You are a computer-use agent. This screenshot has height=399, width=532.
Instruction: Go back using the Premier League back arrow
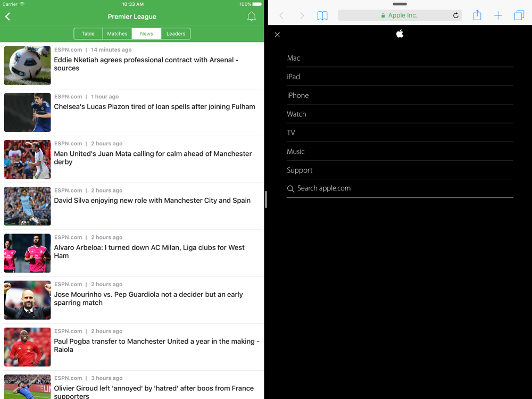(x=8, y=16)
